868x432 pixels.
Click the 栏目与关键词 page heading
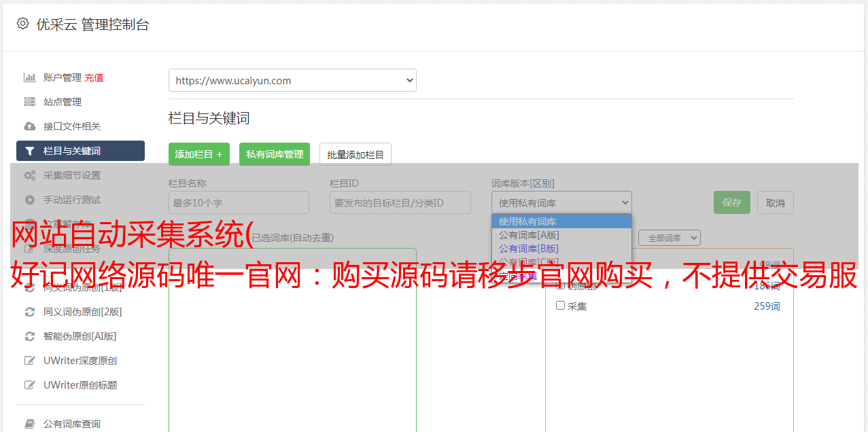point(209,118)
